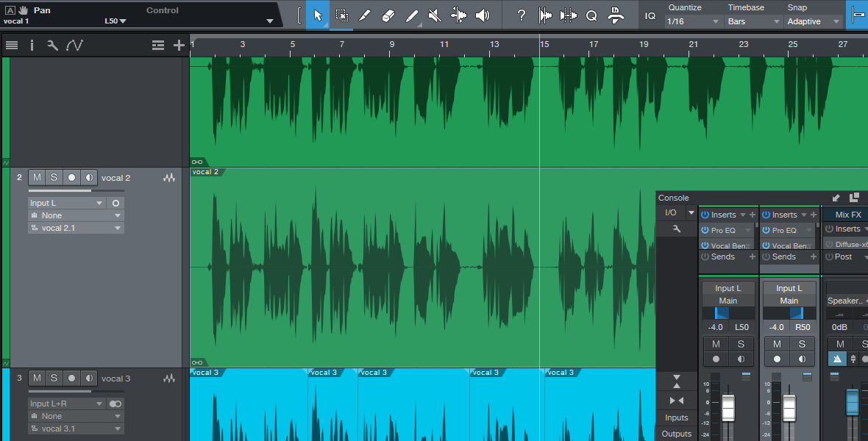Viewport: 868px width, 441px height.
Task: Select the Mute tool
Action: [435, 15]
